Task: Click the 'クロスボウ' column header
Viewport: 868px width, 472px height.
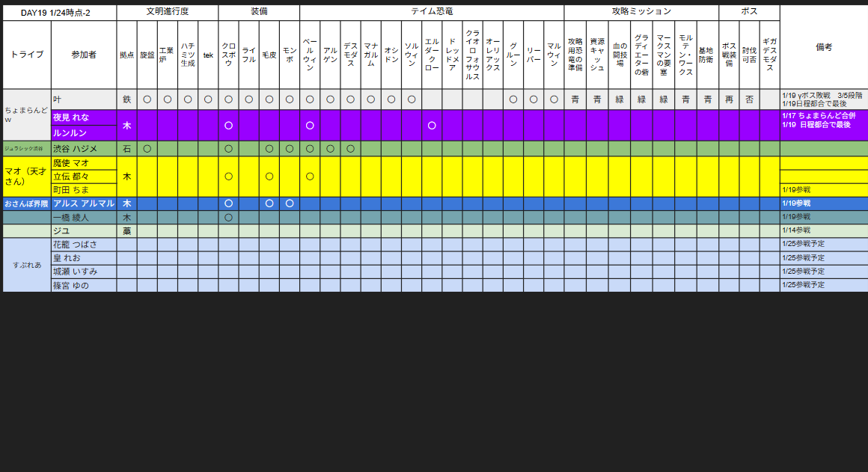Action: pos(229,55)
